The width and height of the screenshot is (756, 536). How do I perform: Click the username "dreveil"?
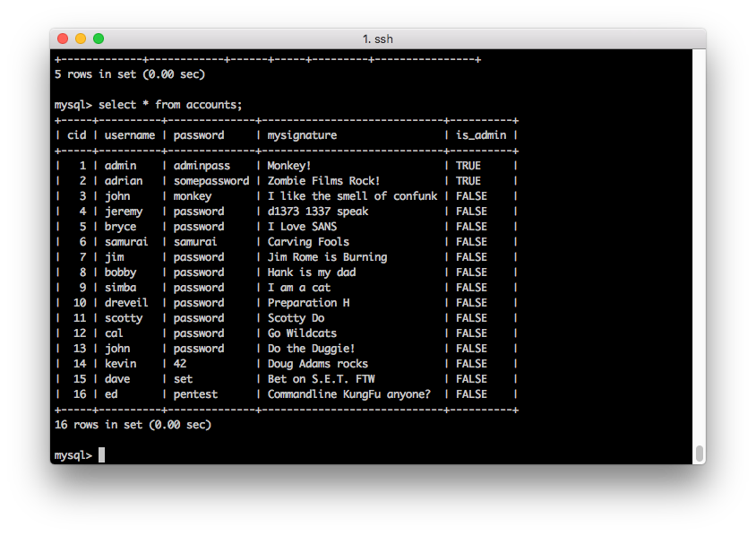(x=126, y=303)
